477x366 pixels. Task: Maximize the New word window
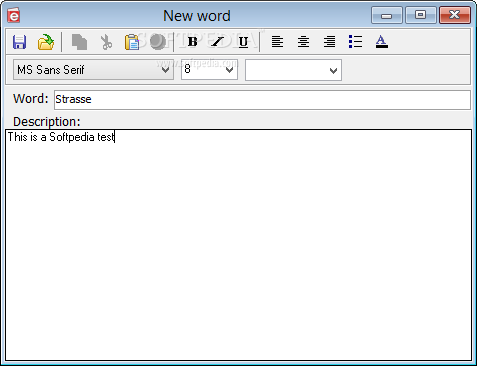[421, 15]
